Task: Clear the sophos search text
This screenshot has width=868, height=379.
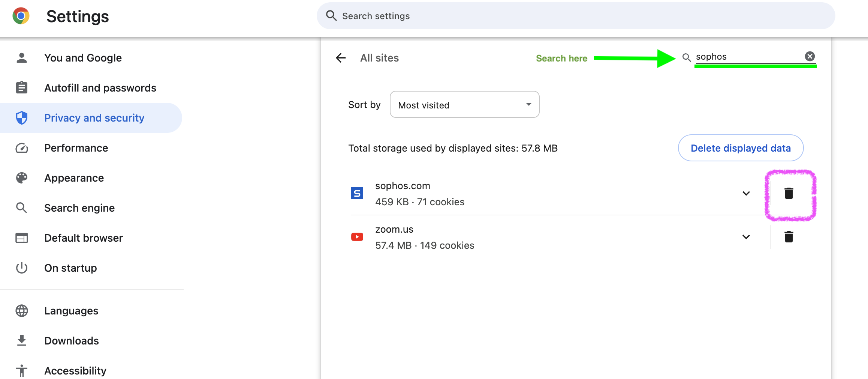Action: coord(810,56)
